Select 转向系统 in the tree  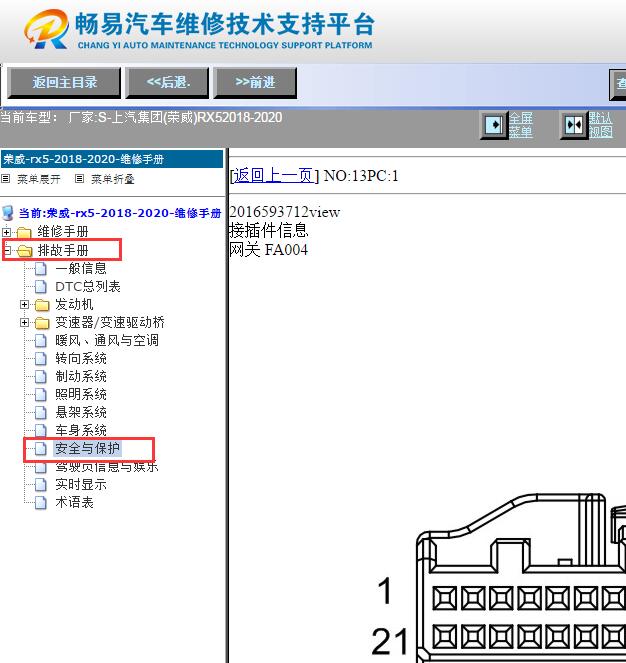81,359
